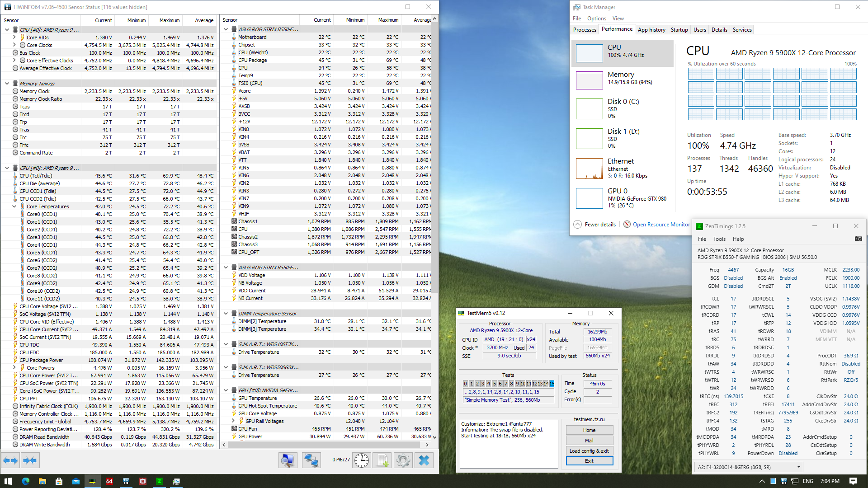Click HWiNFO blue X close sensors icon
The image size is (868, 488).
tap(424, 460)
